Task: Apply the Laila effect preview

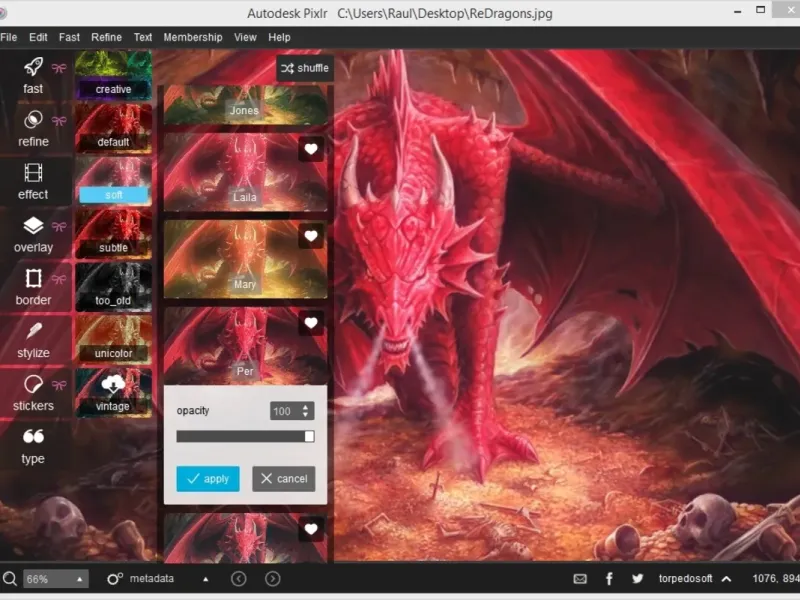Action: 245,172
